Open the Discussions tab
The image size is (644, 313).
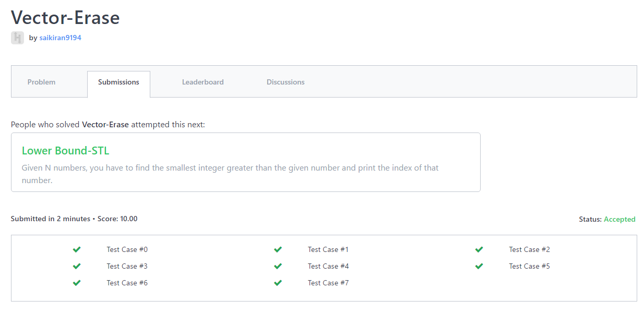pos(285,82)
